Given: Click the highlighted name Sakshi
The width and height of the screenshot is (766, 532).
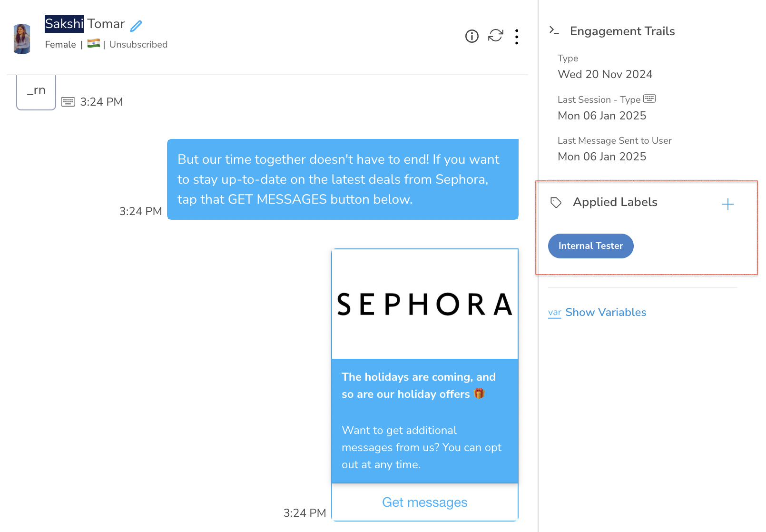Looking at the screenshot, I should pyautogui.click(x=64, y=24).
